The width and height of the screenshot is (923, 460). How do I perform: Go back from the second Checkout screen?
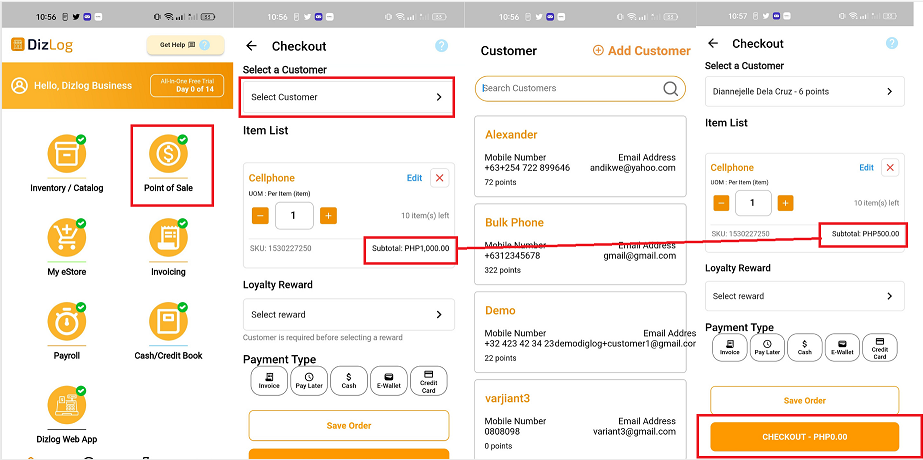click(x=713, y=44)
